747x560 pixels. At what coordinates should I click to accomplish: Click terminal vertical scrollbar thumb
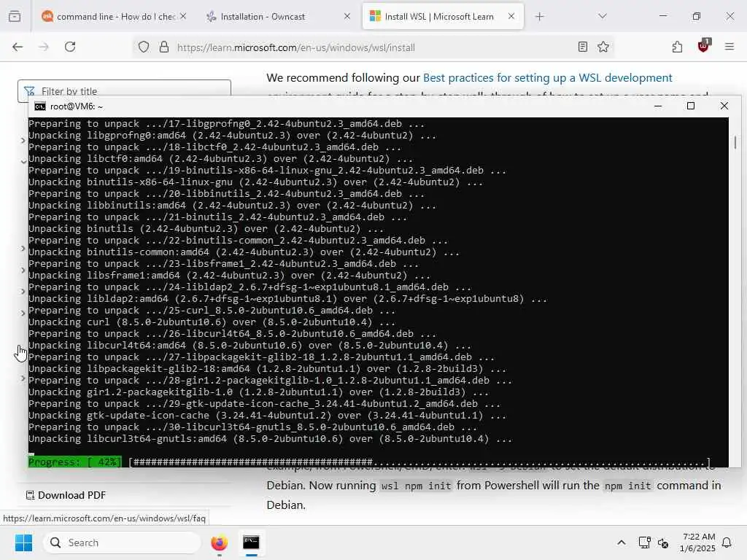[x=735, y=142]
